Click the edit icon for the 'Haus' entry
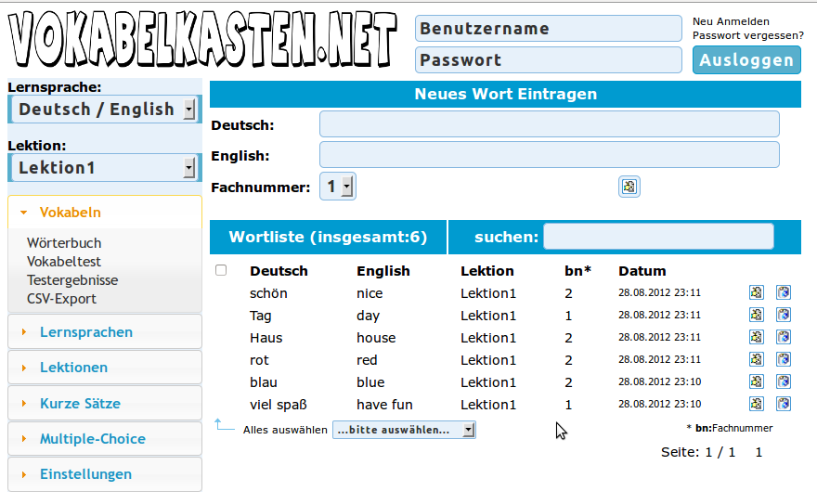Screen dimensions: 817x504 [x=757, y=338]
